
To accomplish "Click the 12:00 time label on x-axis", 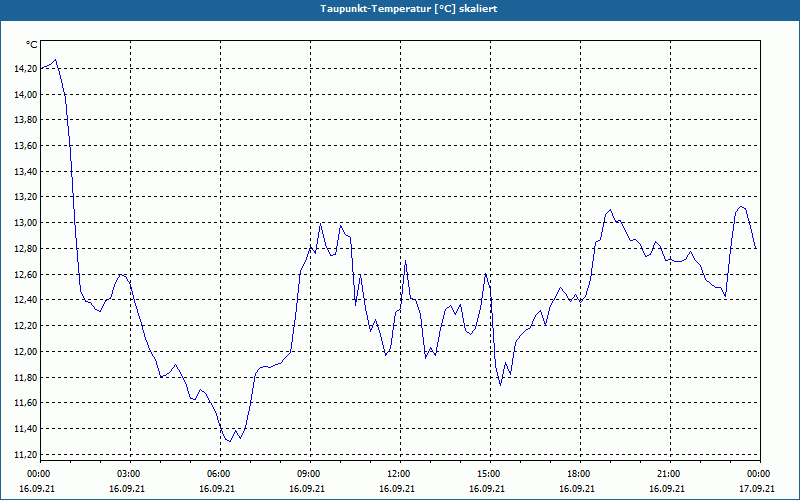I will (x=400, y=474).
